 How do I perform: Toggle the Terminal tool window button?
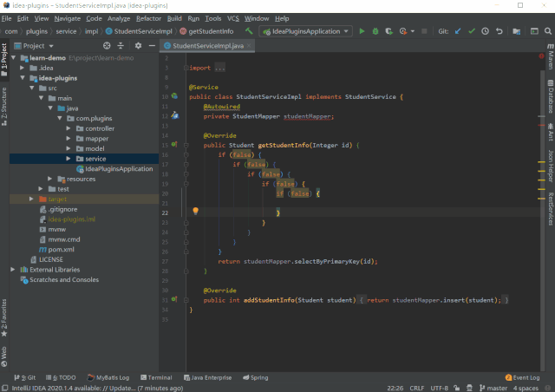[x=155, y=378]
